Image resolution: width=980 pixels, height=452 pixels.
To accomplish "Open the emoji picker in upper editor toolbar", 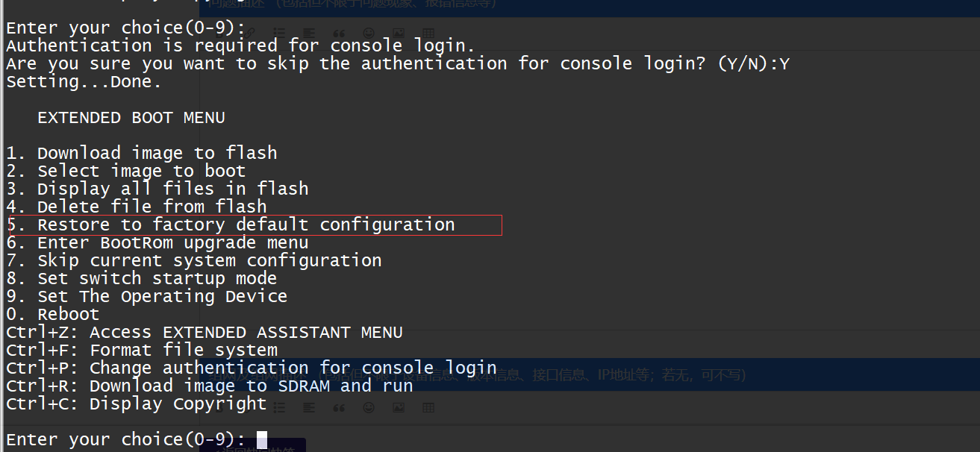I will (369, 33).
